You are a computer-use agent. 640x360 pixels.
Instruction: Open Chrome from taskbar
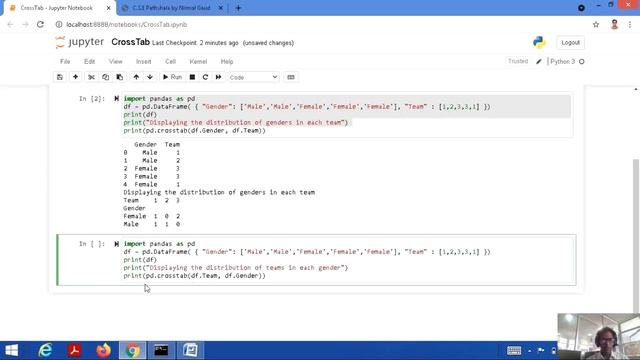click(x=132, y=350)
